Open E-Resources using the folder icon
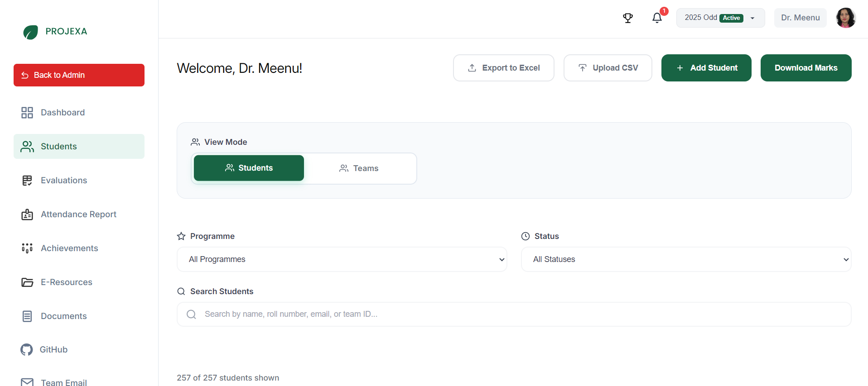Screen dimensions: 868x386 pyautogui.click(x=27, y=282)
